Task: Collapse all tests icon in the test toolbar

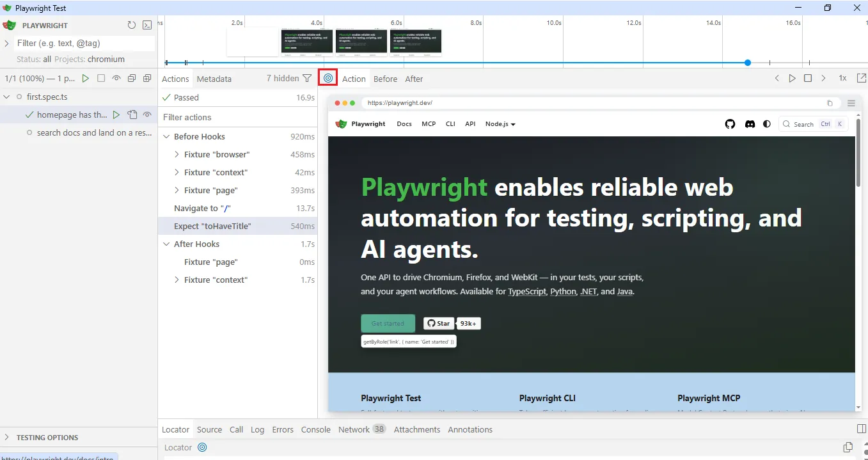Action: pos(132,78)
